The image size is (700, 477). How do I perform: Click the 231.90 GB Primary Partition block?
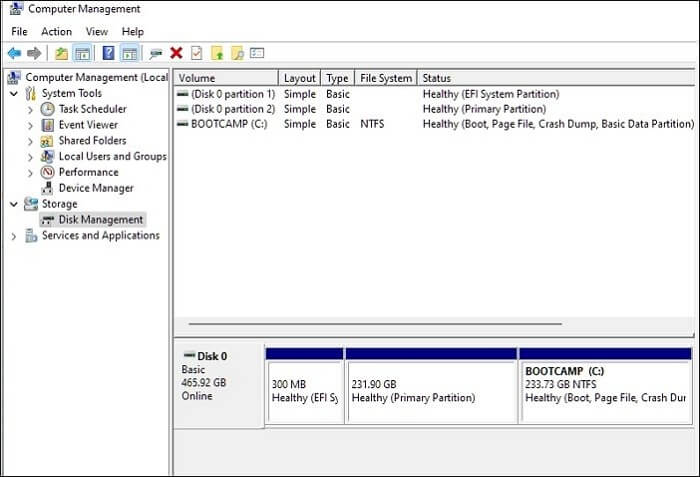coord(430,390)
